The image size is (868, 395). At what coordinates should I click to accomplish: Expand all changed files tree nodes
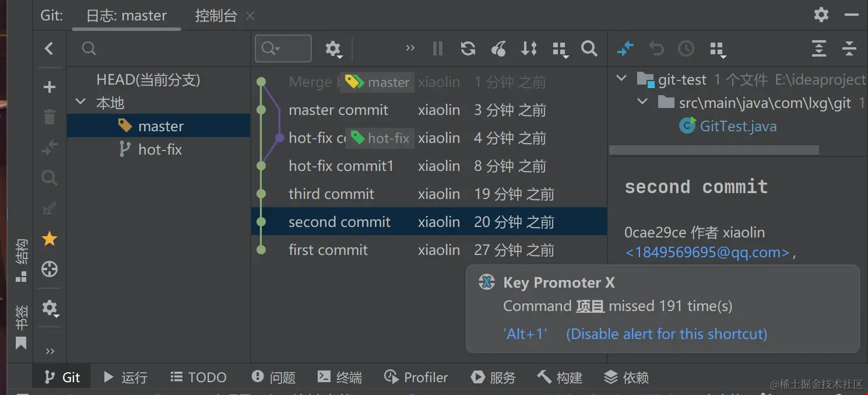click(819, 48)
